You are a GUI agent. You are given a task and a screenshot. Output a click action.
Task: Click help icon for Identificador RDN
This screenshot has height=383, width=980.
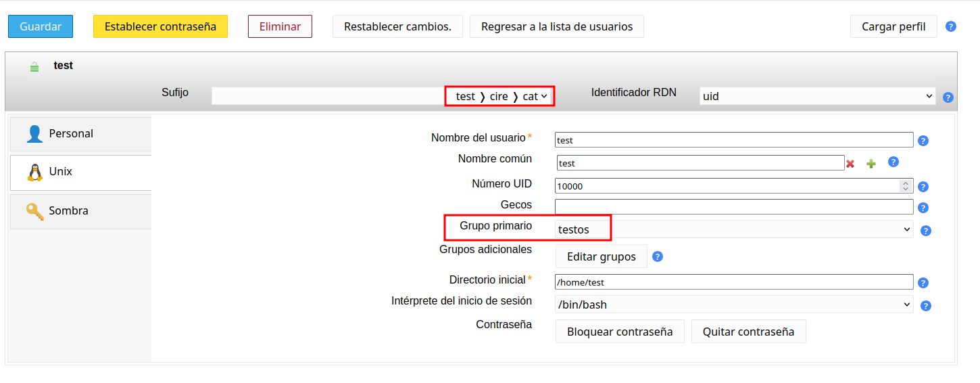948,97
